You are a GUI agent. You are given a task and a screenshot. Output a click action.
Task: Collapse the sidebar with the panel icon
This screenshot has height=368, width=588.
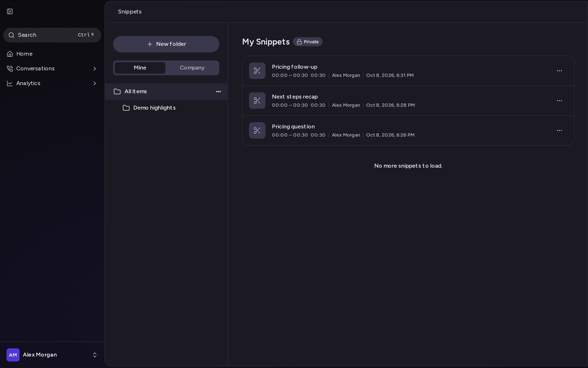coord(10,11)
